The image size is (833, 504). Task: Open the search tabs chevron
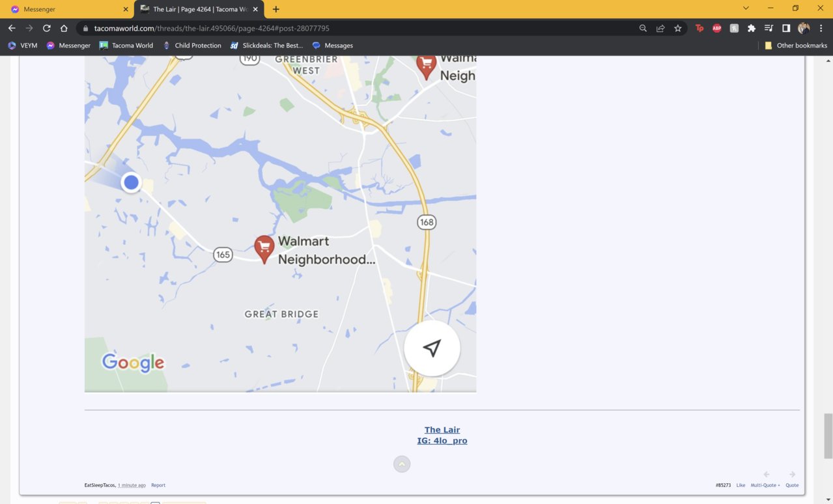(746, 8)
